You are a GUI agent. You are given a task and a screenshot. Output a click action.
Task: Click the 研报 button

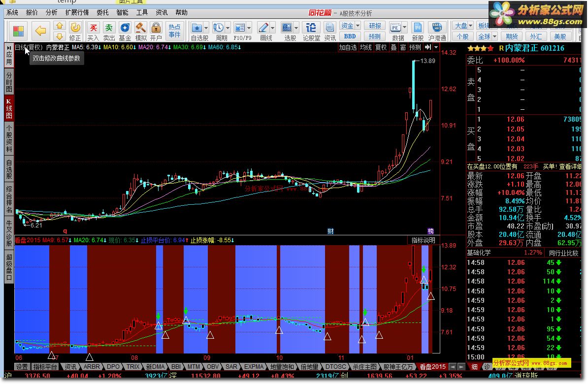pos(375,26)
